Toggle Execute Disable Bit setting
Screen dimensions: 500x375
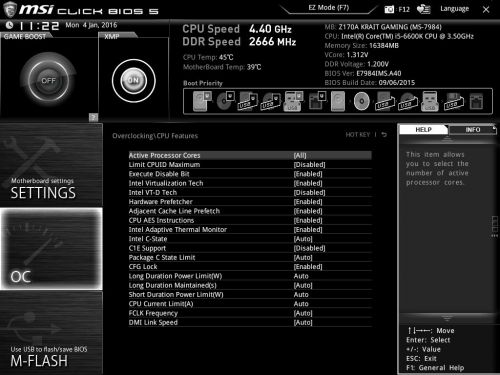[250, 174]
